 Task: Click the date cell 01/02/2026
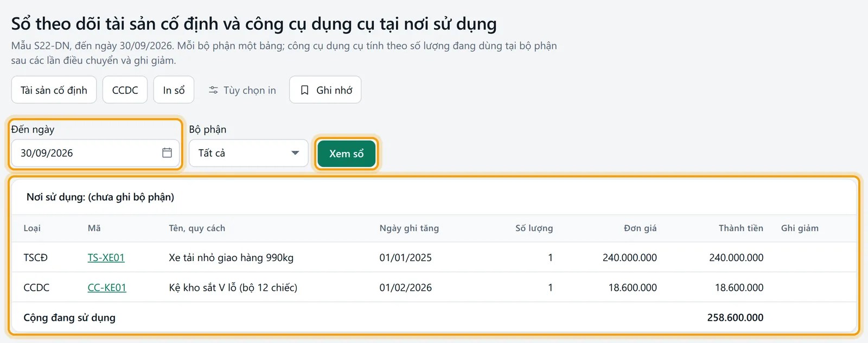(x=406, y=288)
